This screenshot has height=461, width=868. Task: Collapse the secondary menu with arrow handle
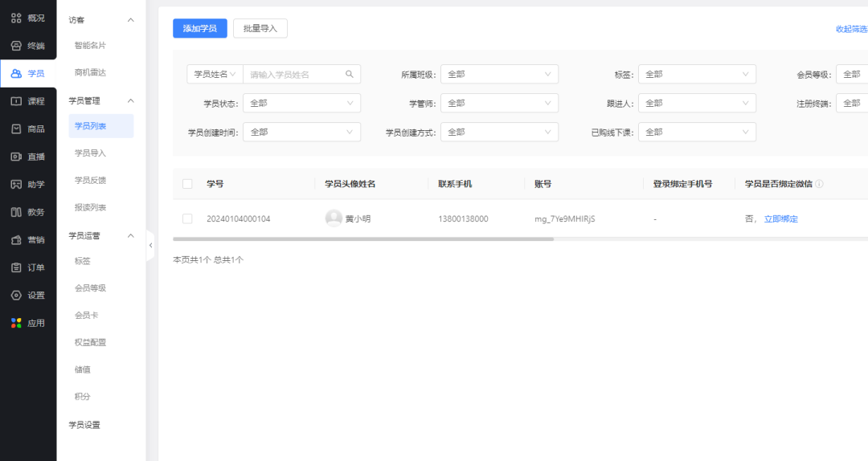pos(150,245)
